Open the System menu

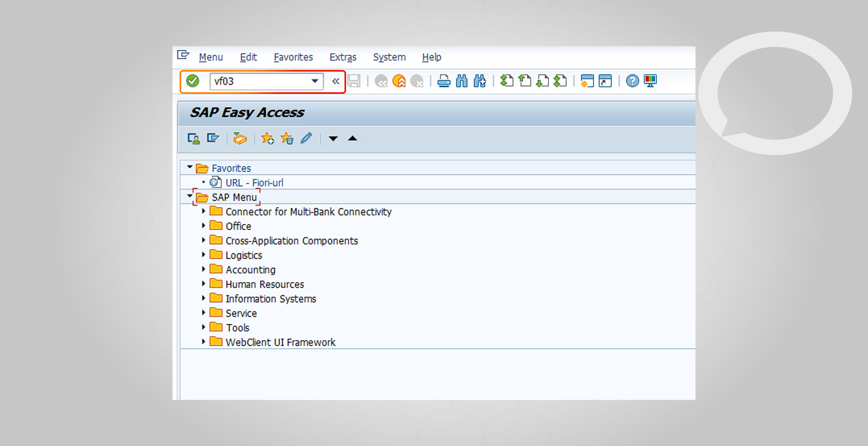tap(390, 57)
